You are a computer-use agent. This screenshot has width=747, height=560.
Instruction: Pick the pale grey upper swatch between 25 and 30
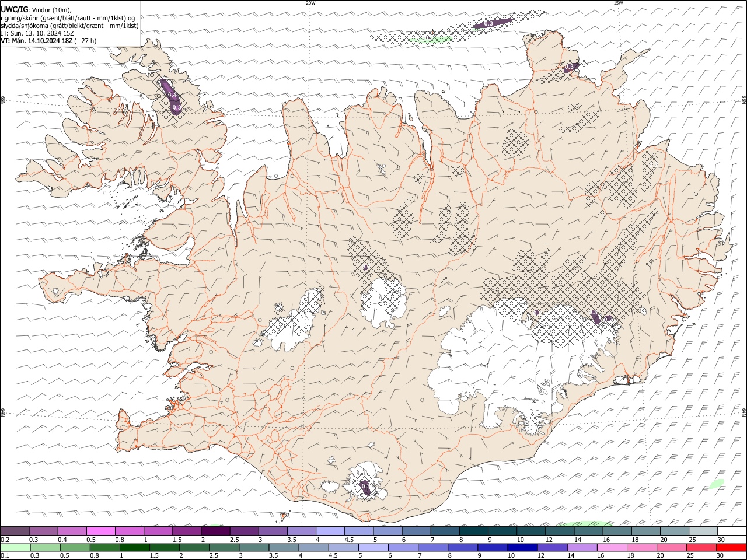(703, 531)
